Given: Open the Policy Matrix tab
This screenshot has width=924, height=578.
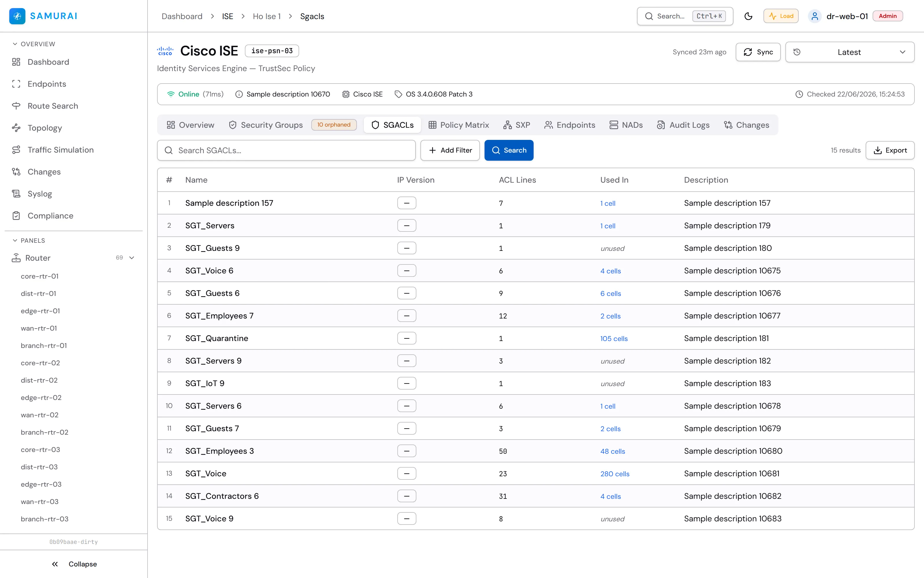Looking at the screenshot, I should click(x=459, y=125).
